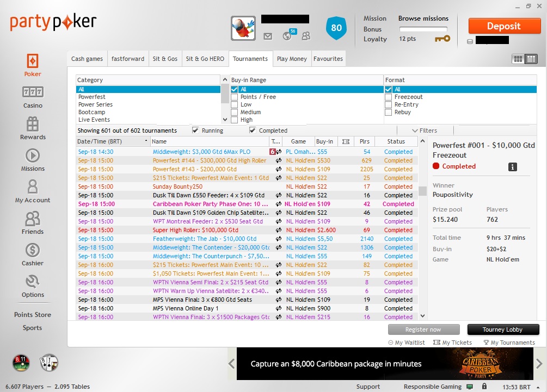Open friends icon beside the globe
This screenshot has width=547, height=392.
306,36
